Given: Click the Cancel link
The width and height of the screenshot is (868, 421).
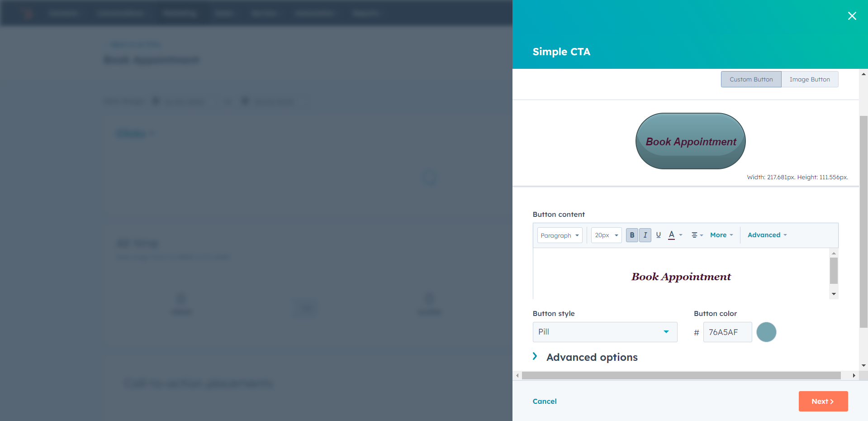Looking at the screenshot, I should (544, 401).
